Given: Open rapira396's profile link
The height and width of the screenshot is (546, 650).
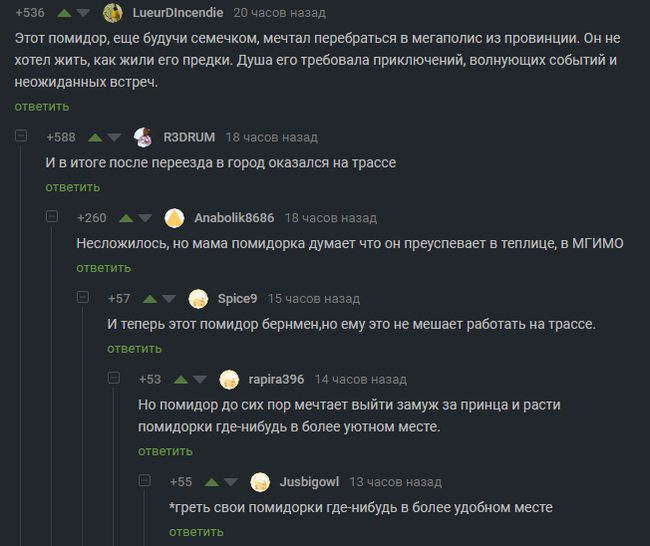Looking at the screenshot, I should coord(275,379).
